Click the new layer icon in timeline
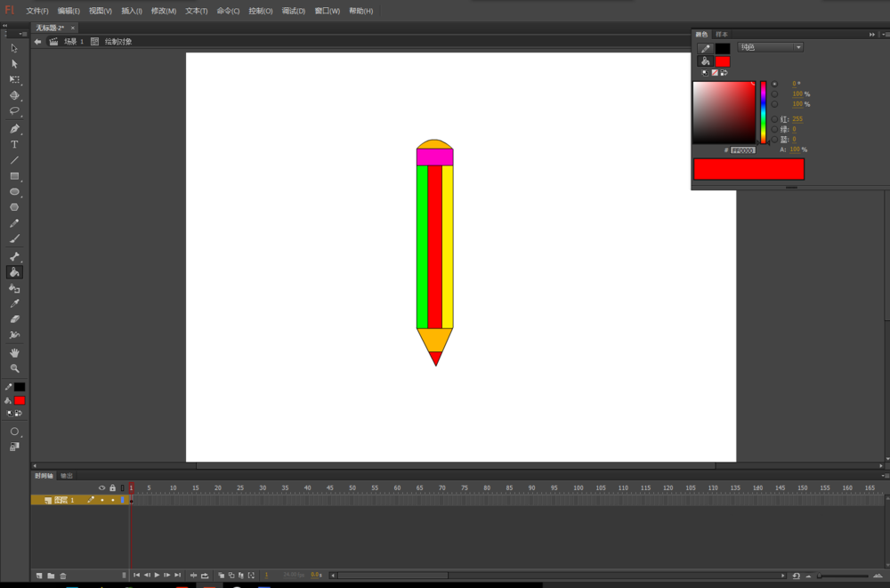This screenshot has height=588, width=890. click(x=39, y=576)
